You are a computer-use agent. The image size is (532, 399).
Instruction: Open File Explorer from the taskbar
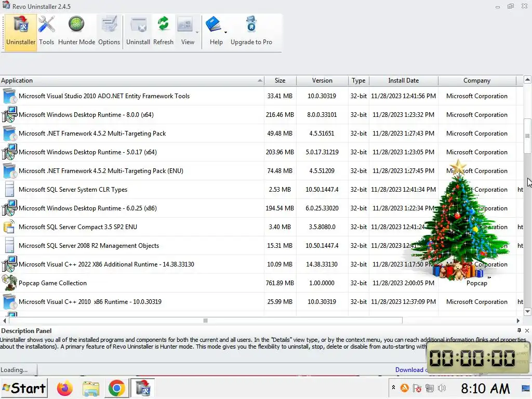click(90, 389)
